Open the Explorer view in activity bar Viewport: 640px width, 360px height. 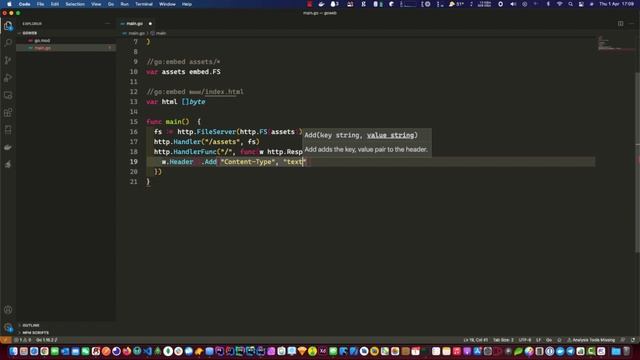coord(8,26)
